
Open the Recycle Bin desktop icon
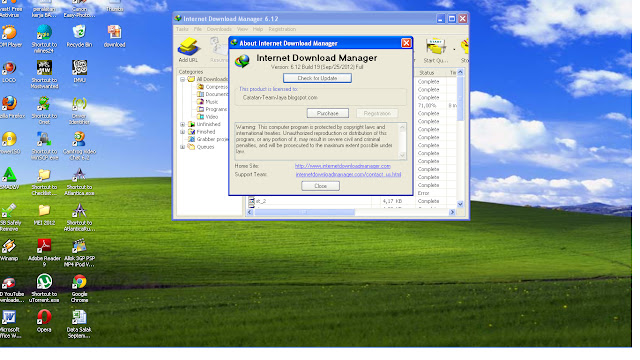pos(79,32)
